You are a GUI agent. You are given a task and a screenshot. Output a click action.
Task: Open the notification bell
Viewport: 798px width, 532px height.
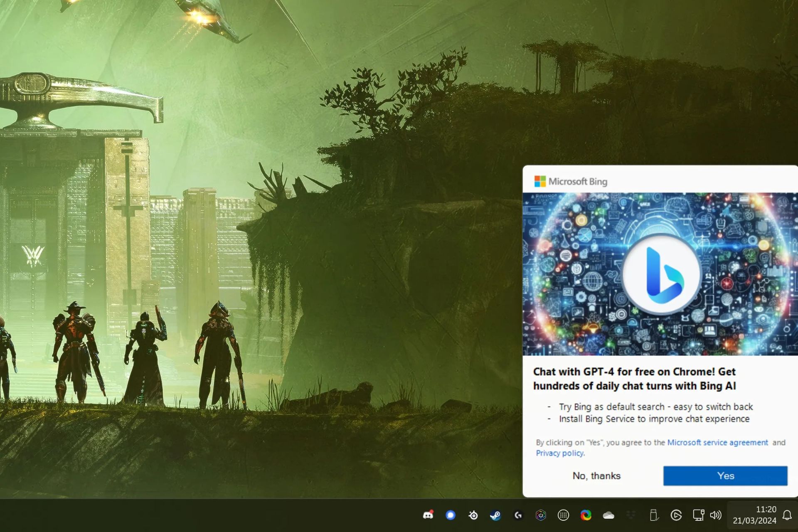787,515
